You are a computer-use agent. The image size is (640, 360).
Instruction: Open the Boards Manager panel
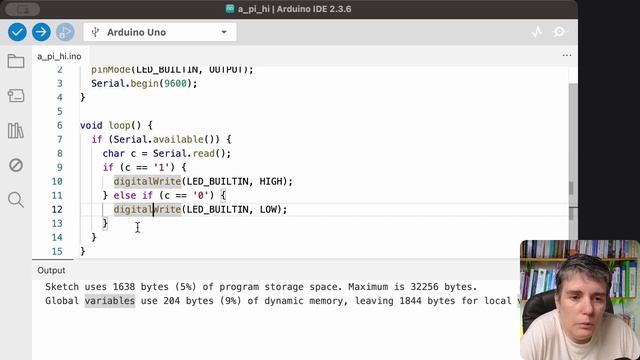point(16,96)
